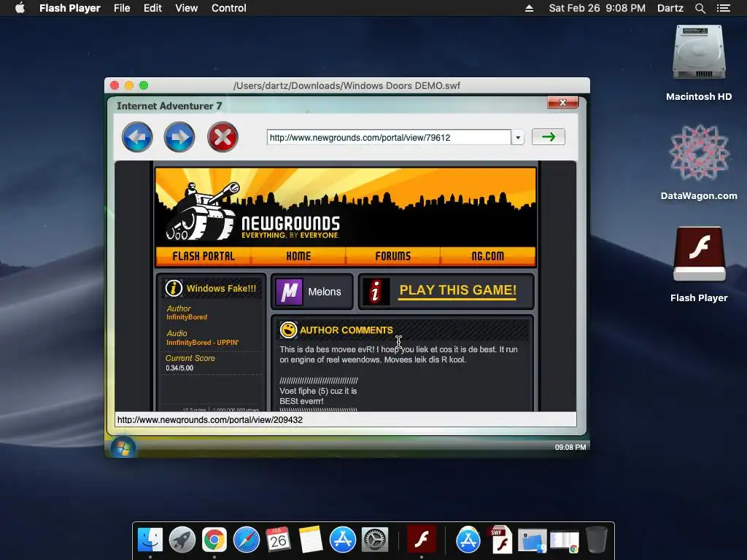Click the smiley icon beside Author Comments
This screenshot has height=560, width=747.
pos(288,330)
